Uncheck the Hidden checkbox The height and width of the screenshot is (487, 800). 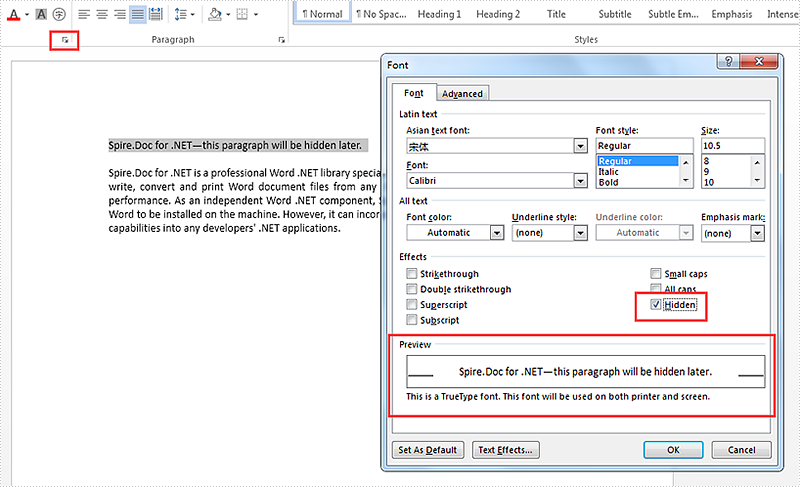[656, 305]
